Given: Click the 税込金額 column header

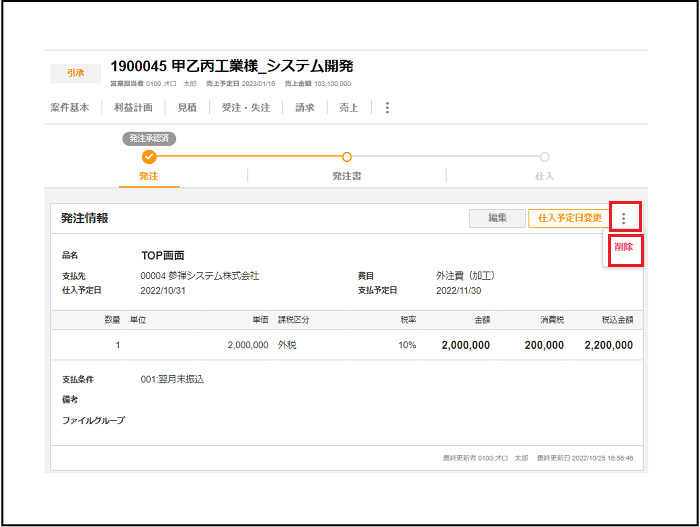Looking at the screenshot, I should pyautogui.click(x=617, y=320).
